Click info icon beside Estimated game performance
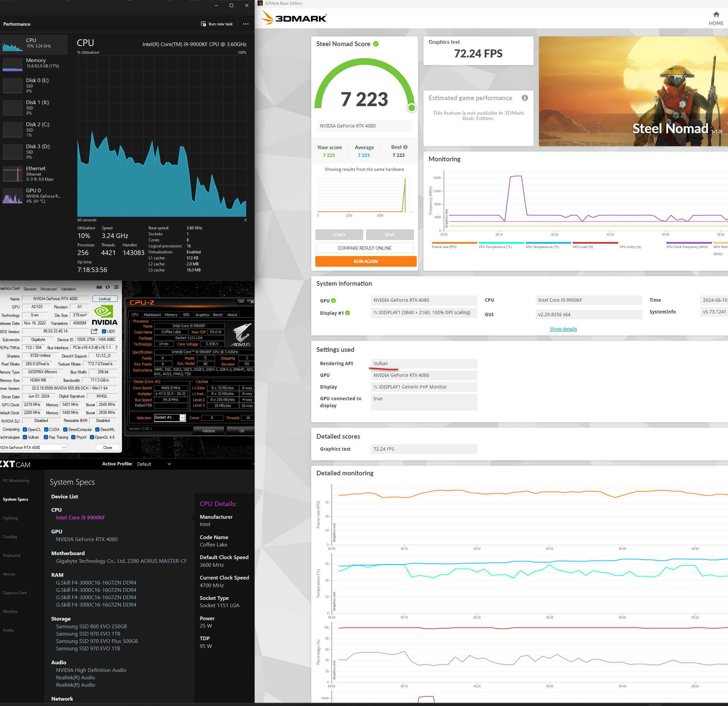This screenshot has height=706, width=728. point(524,98)
